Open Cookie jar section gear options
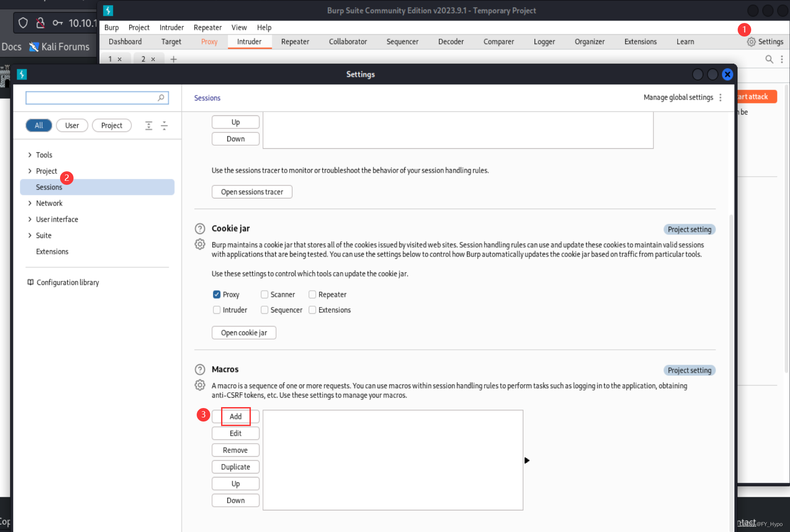The image size is (790, 532). pyautogui.click(x=200, y=244)
